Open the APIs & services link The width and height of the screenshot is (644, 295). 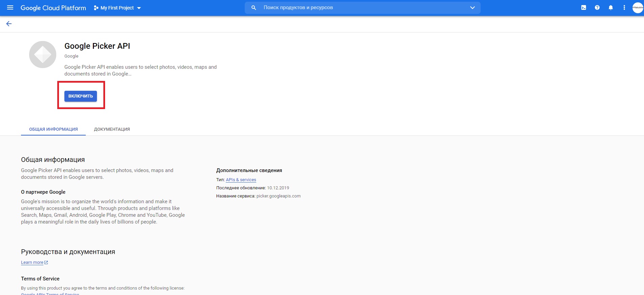point(241,180)
